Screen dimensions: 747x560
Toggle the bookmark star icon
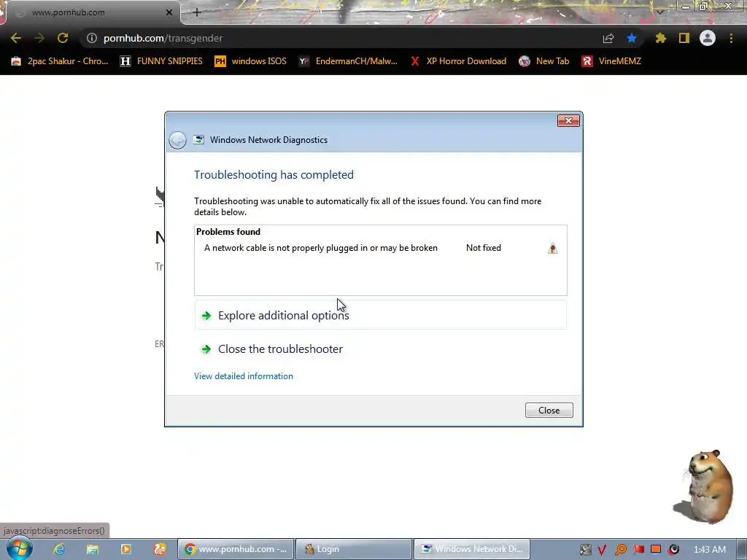[x=632, y=38]
